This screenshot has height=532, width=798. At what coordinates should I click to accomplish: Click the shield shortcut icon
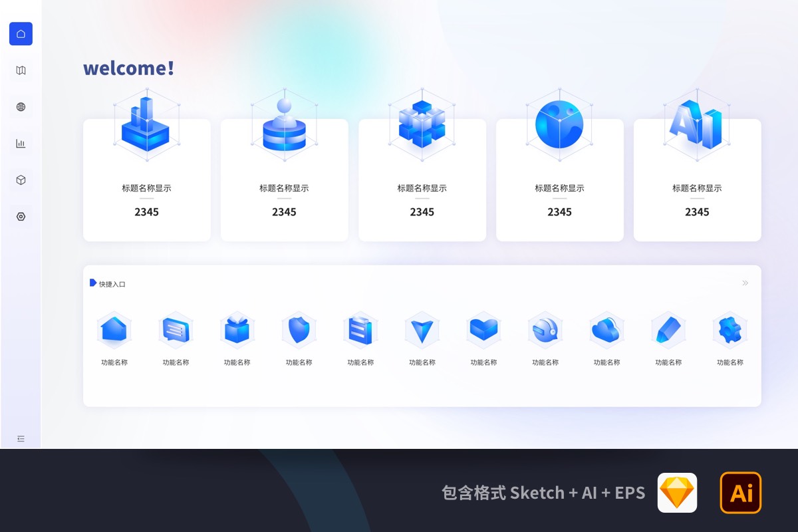(x=299, y=330)
